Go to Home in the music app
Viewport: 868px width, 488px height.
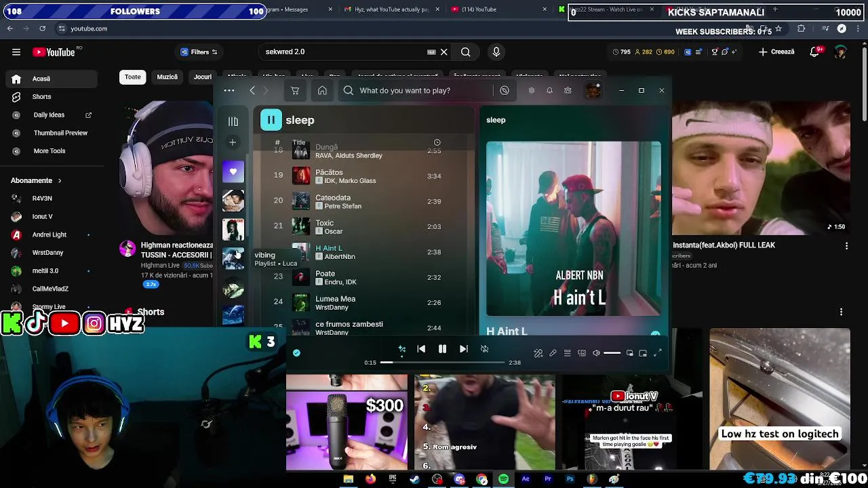pyautogui.click(x=322, y=90)
